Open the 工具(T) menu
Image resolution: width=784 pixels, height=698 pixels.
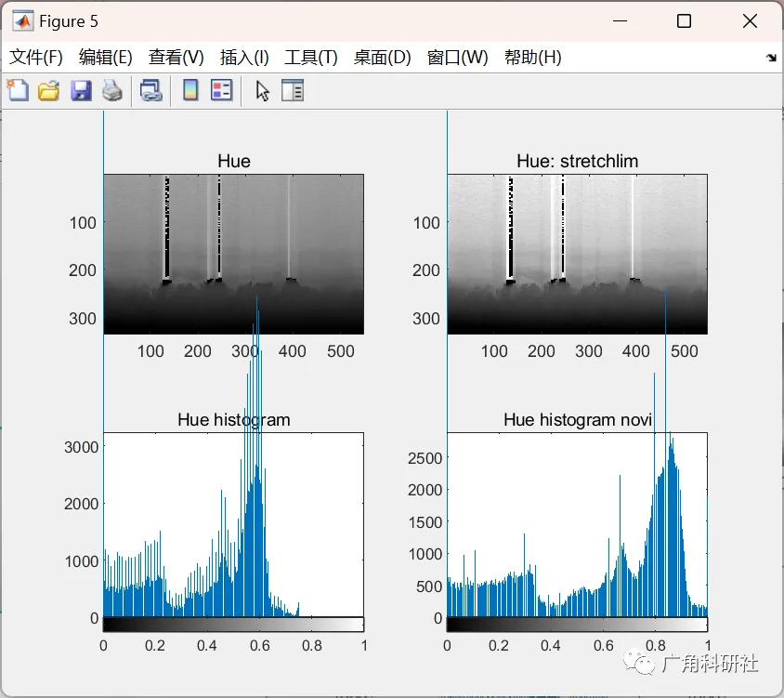(x=311, y=57)
